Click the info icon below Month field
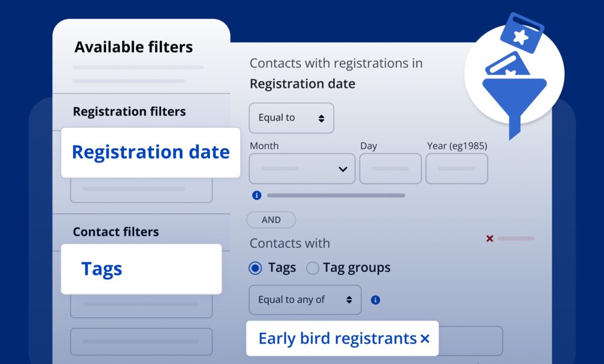This screenshot has width=604, height=364. pyautogui.click(x=257, y=195)
